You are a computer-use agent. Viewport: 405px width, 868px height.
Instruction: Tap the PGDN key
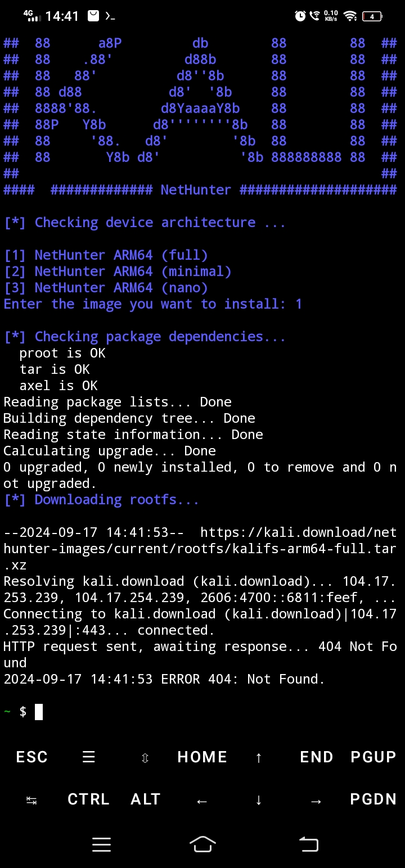[x=373, y=799]
